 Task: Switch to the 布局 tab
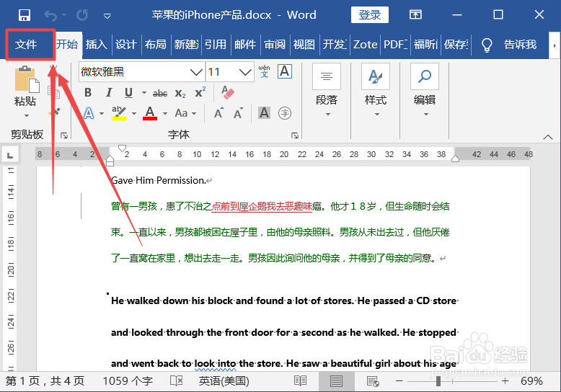[155, 45]
